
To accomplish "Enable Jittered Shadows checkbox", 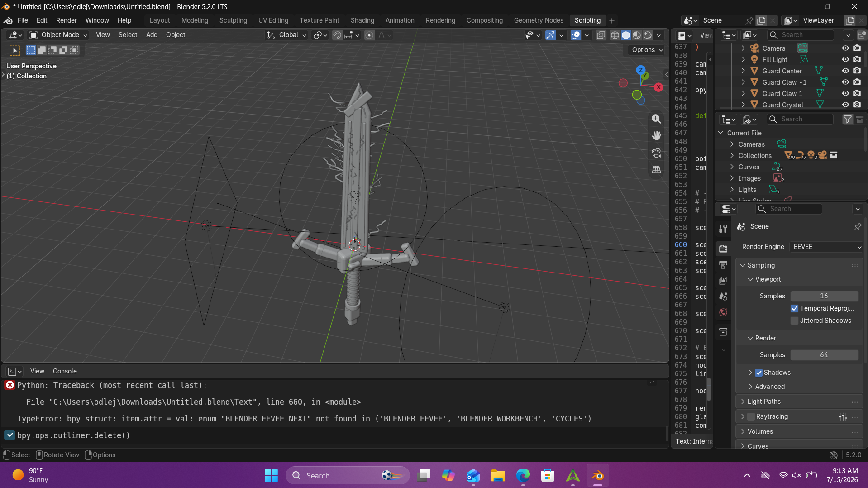I will (x=794, y=321).
